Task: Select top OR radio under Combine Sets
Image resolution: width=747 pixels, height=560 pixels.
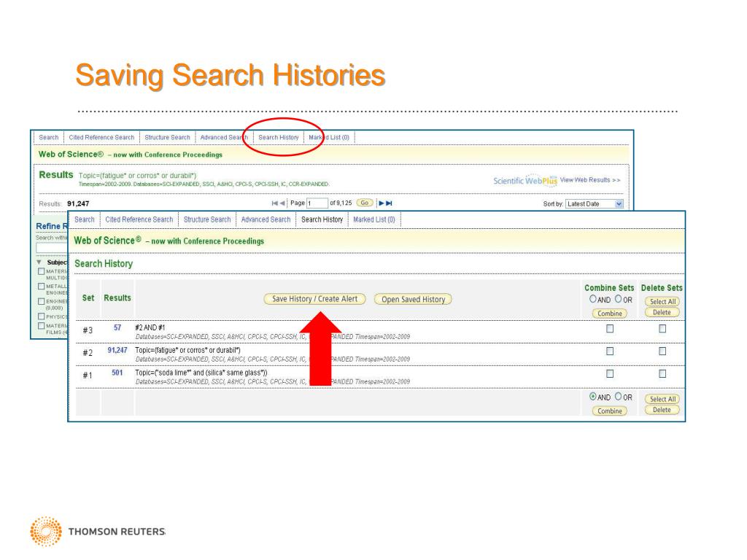Action: [x=618, y=299]
